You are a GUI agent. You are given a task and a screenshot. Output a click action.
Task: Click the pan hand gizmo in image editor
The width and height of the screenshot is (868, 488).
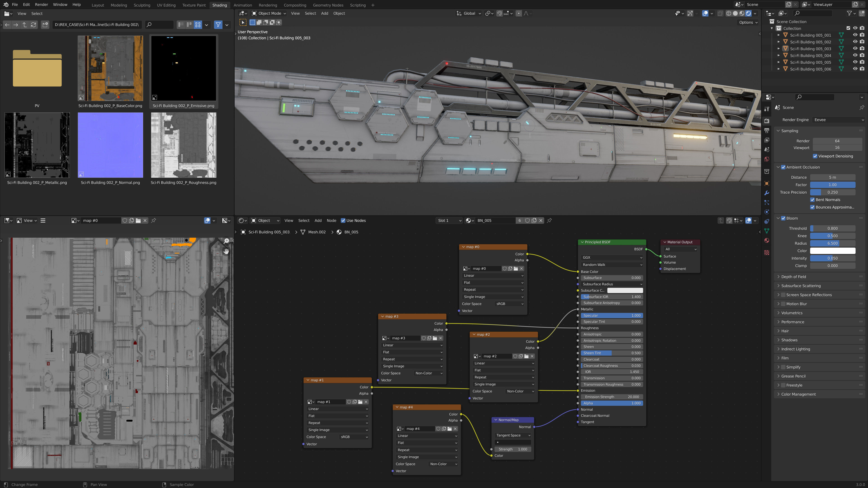tap(226, 251)
